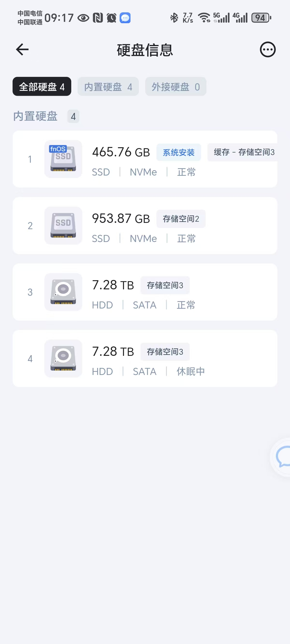Image resolution: width=290 pixels, height=644 pixels.
Task: Open the 953.87 GB disk details
Action: 145,226
